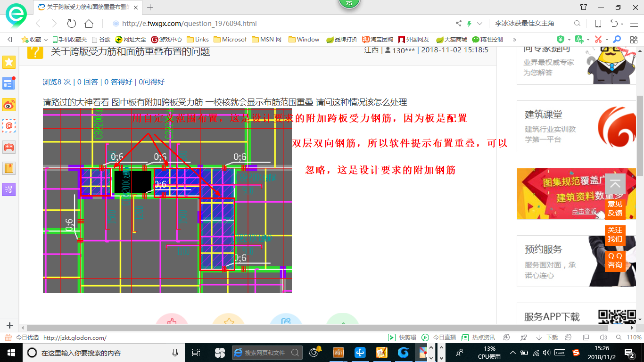Open the 天猫商城 bookmark
Screen dimensions: 644x362
click(452, 40)
